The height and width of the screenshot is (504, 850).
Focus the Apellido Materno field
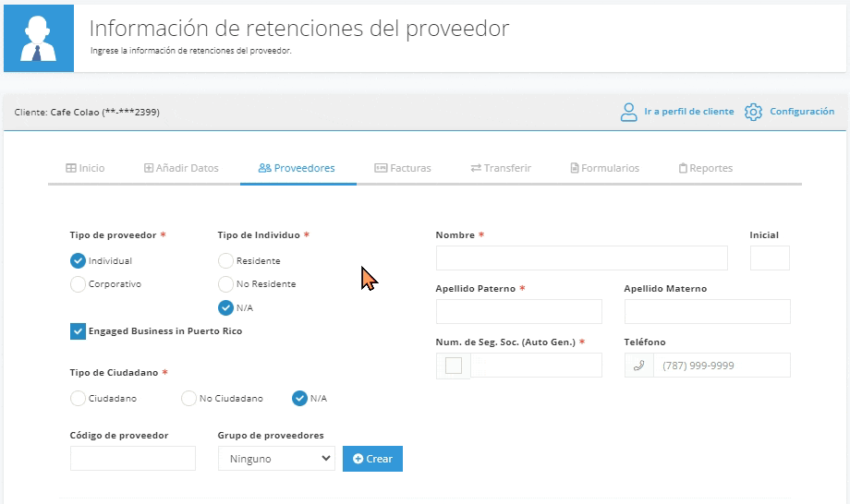tap(708, 312)
